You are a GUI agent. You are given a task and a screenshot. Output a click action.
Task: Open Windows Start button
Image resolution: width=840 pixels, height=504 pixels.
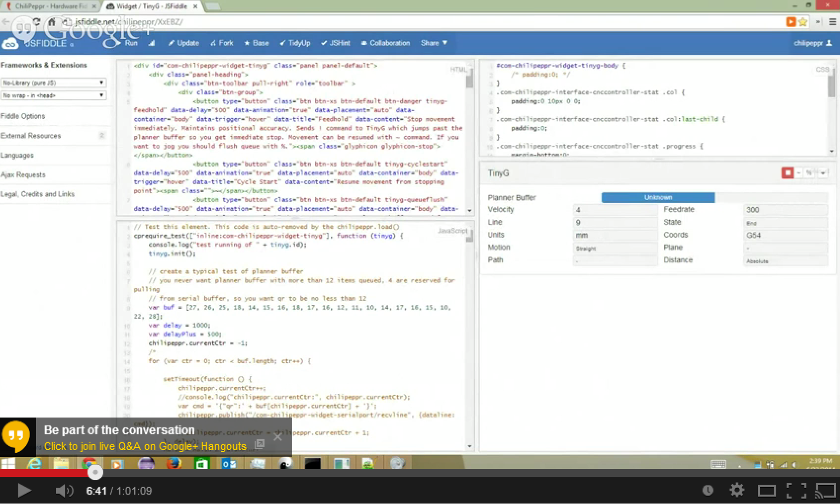(8, 463)
